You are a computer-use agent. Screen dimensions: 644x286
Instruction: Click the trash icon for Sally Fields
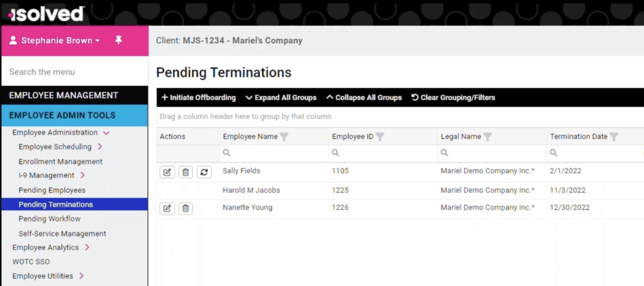coord(186,172)
